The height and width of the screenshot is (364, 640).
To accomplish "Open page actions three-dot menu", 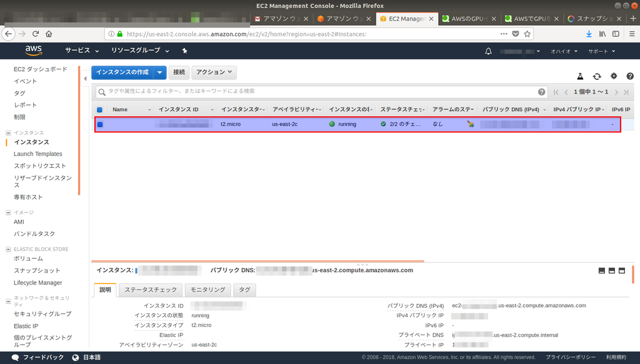I will tap(504, 34).
